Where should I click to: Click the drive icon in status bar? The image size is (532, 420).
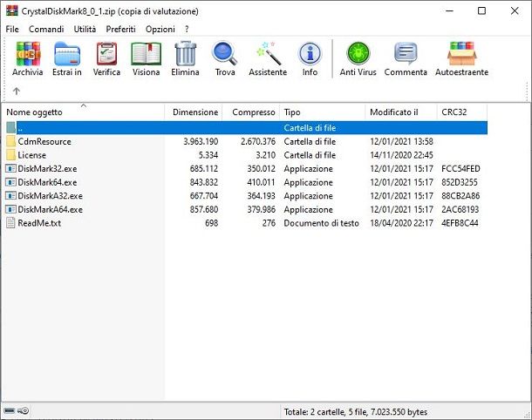(x=10, y=411)
